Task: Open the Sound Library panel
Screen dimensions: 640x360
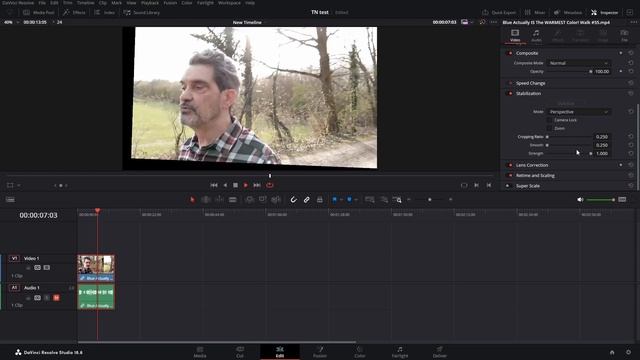Action: (141, 13)
